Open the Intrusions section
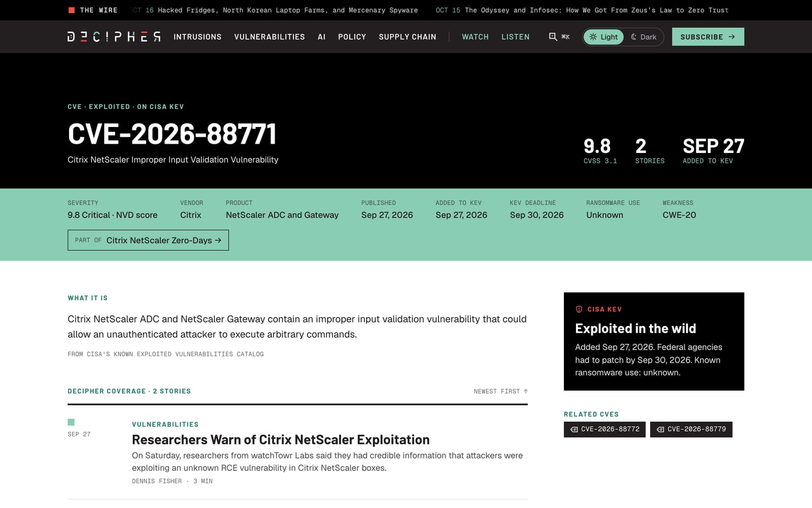The height and width of the screenshot is (508, 812). [x=197, y=37]
